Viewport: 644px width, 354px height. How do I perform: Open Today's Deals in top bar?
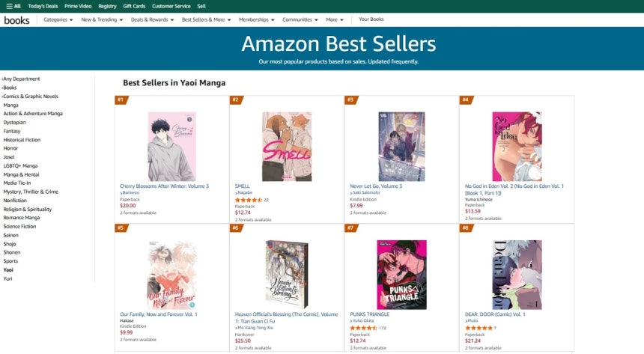[42, 6]
